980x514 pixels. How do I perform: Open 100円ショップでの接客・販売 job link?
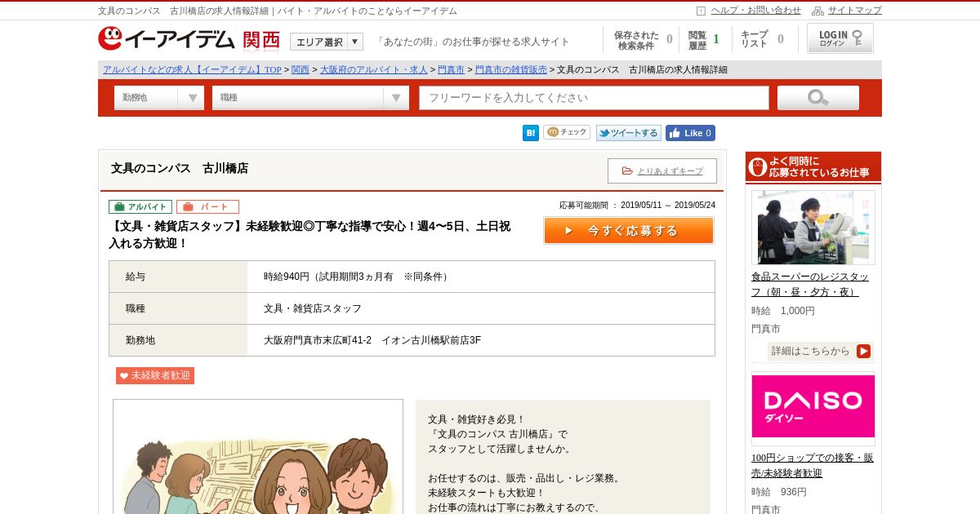point(813,465)
